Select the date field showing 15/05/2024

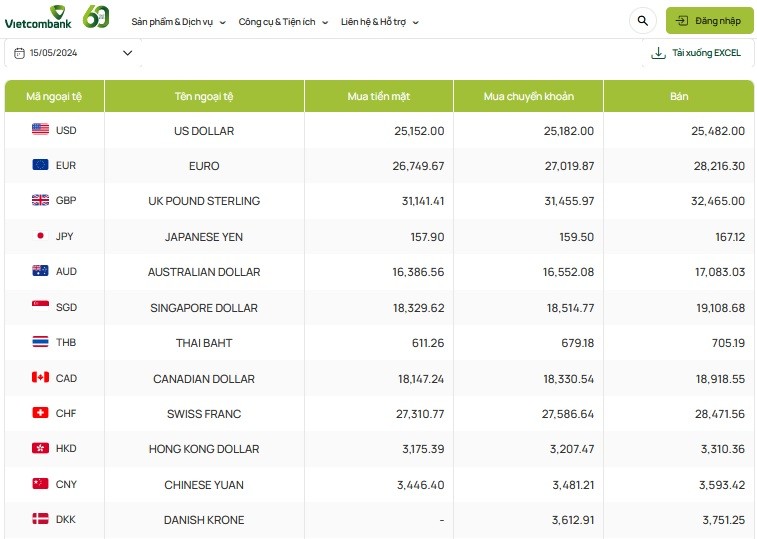coord(54,53)
